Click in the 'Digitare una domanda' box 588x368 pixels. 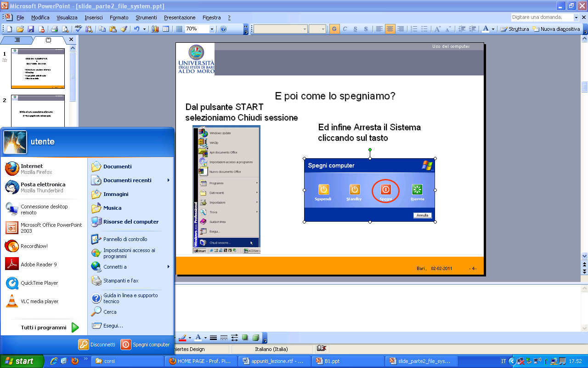point(542,17)
